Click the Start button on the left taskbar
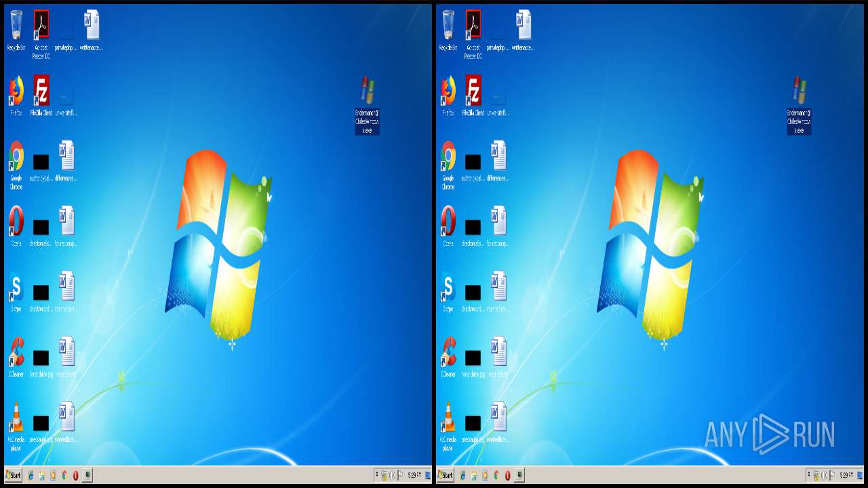The image size is (868, 488). click(x=14, y=475)
